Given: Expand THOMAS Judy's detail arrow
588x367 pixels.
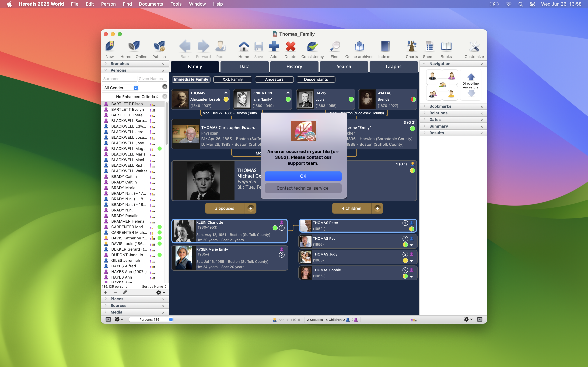Looking at the screenshot, I should 411,261.
